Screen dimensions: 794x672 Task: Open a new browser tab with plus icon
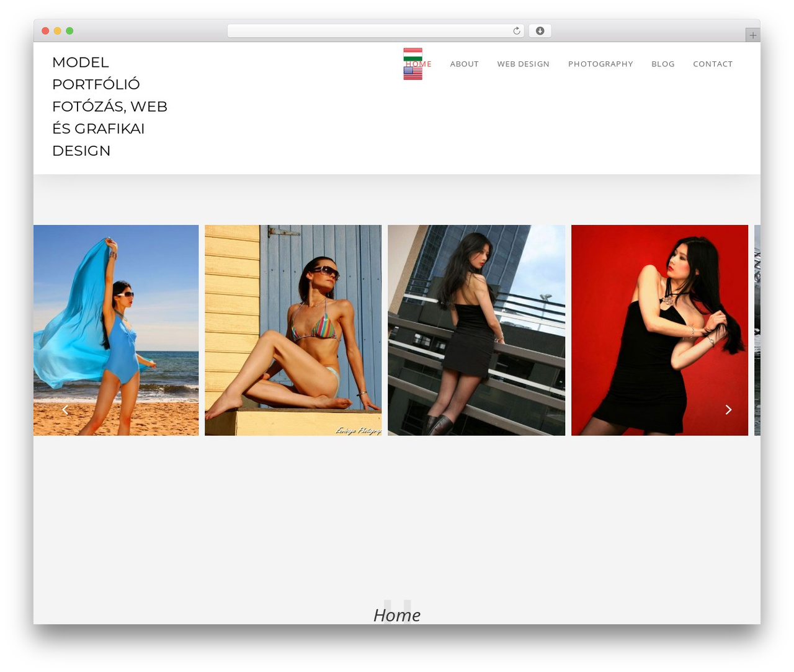[x=752, y=35]
